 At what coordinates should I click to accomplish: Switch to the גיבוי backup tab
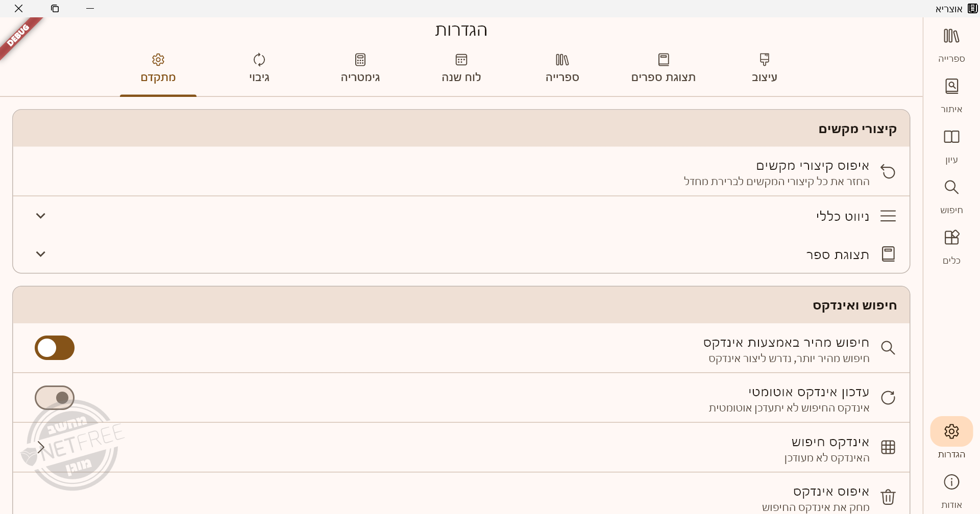pyautogui.click(x=259, y=67)
